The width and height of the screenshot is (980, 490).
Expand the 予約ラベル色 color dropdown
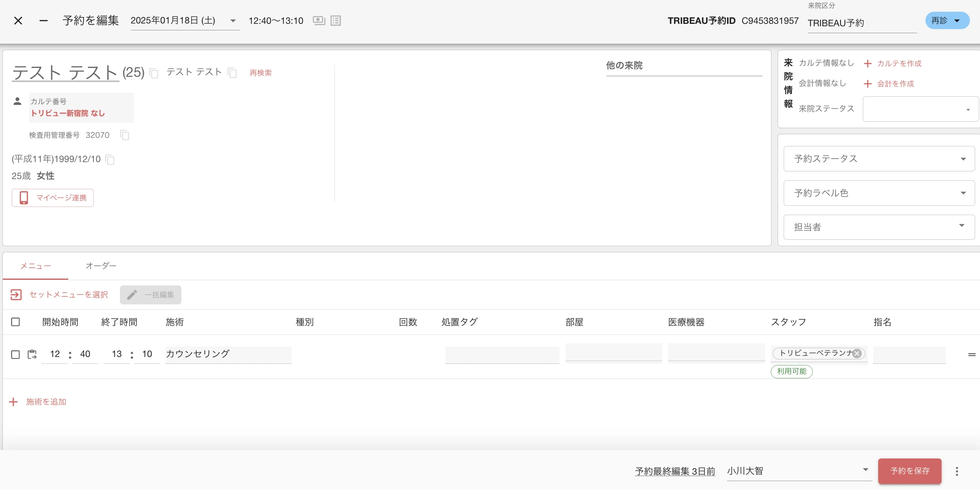pos(879,193)
